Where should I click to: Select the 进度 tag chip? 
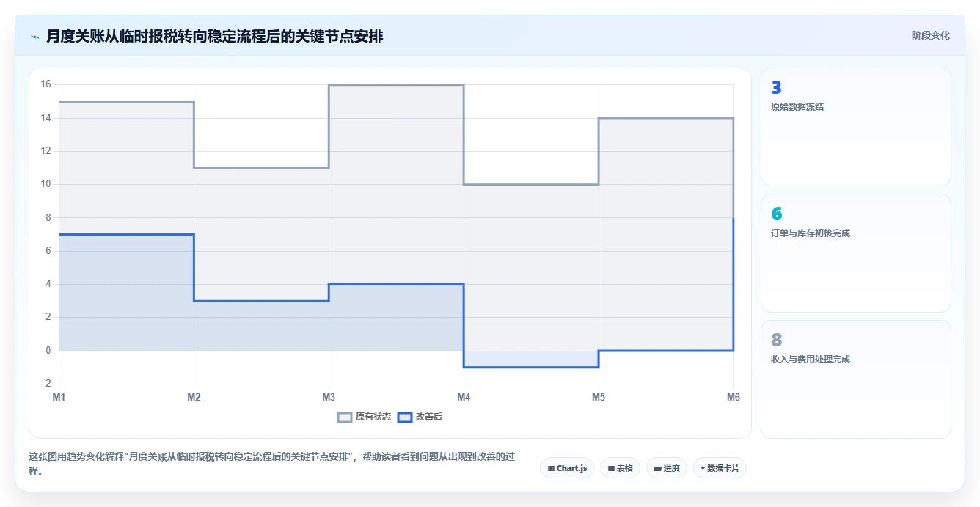[x=666, y=468]
